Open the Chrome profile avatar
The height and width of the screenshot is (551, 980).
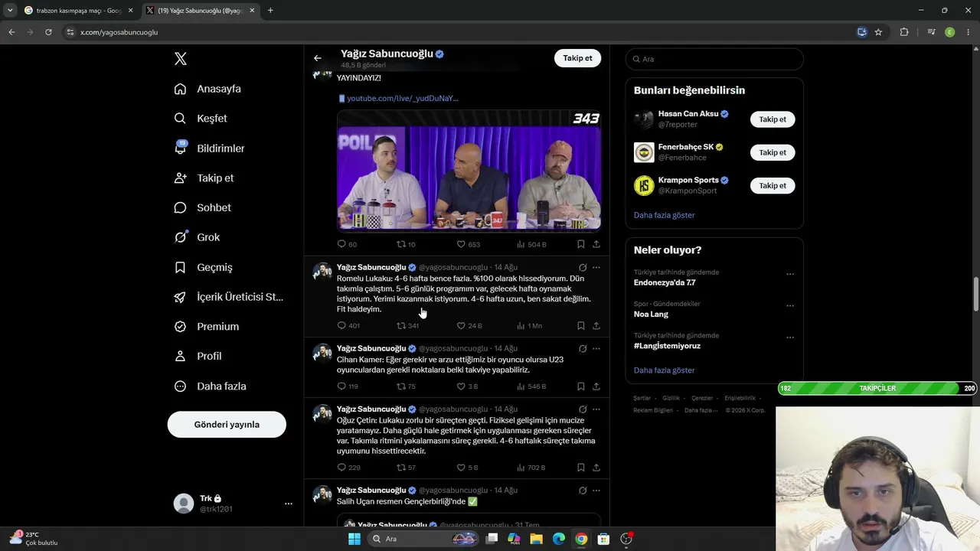[x=950, y=32]
